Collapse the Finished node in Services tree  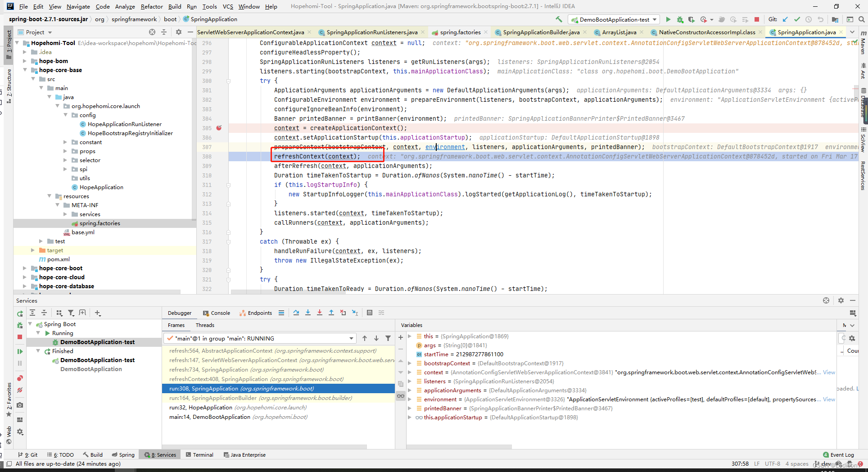pyautogui.click(x=38, y=351)
